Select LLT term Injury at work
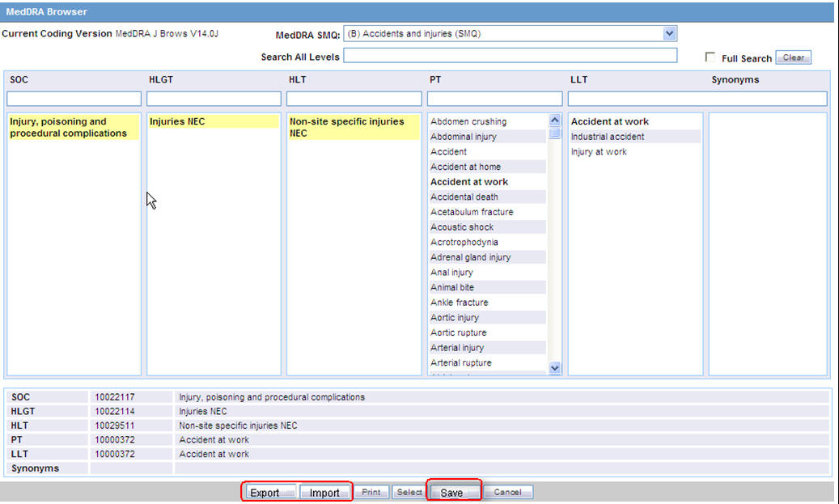The height and width of the screenshot is (504, 839). (x=635, y=151)
